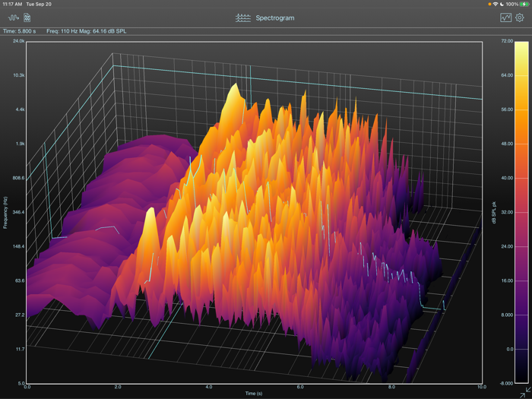Tap the spectrogram waves icon beside title
The width and height of the screenshot is (532, 399).
point(242,17)
